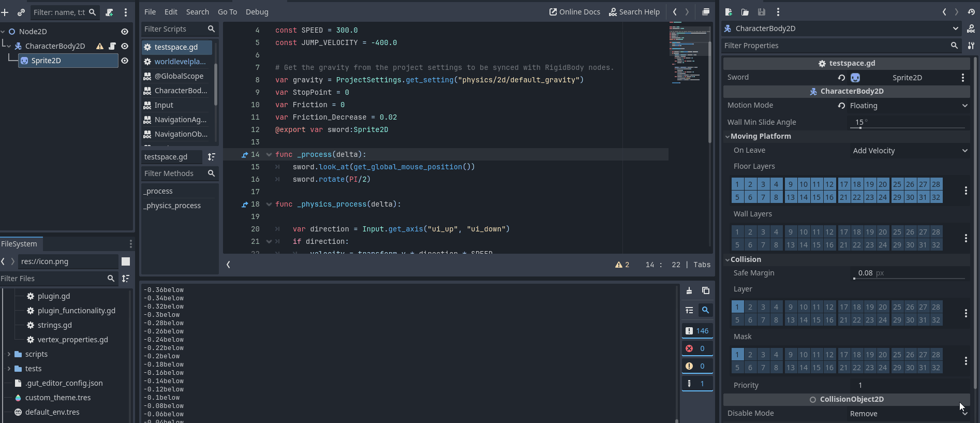The width and height of the screenshot is (980, 423).
Task: Revert the Motion Mode property
Action: point(841,106)
